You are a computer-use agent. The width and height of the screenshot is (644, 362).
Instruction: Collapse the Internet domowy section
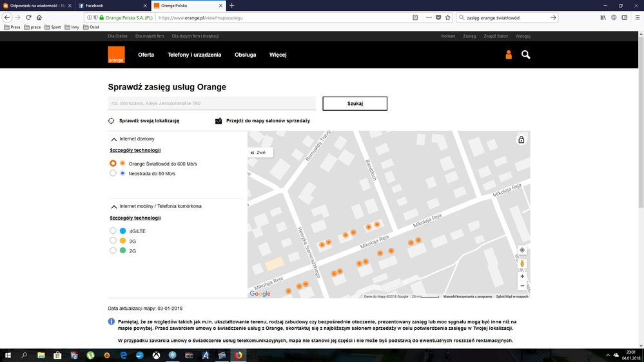[114, 139]
